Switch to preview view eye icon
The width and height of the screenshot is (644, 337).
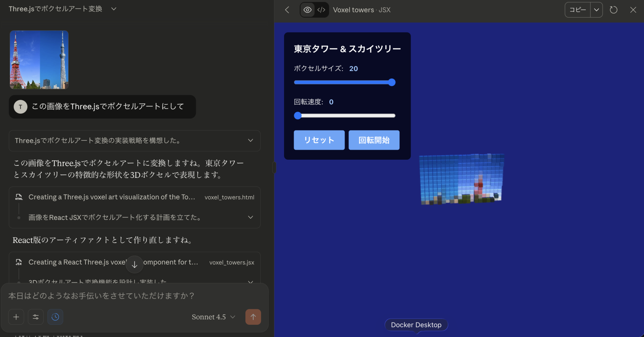click(x=307, y=10)
